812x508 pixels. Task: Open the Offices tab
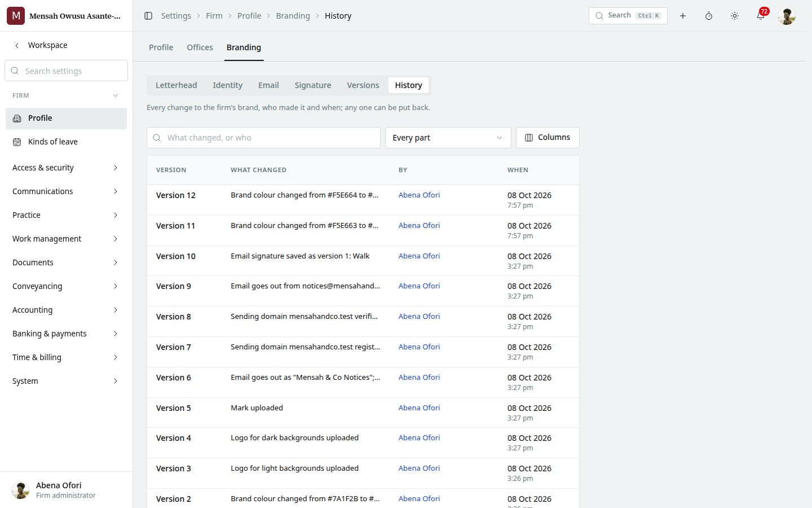click(x=200, y=47)
